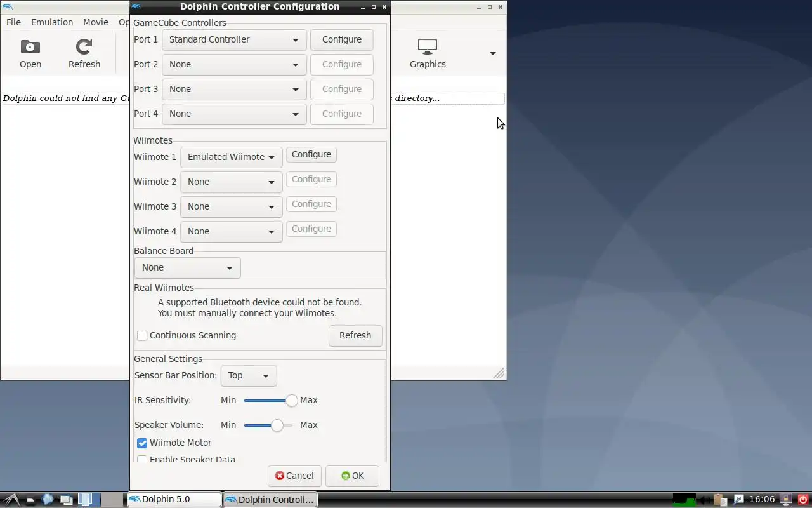Open Port 1 Standard Controller dropdown
Screen dimensions: 812x508
click(x=234, y=39)
